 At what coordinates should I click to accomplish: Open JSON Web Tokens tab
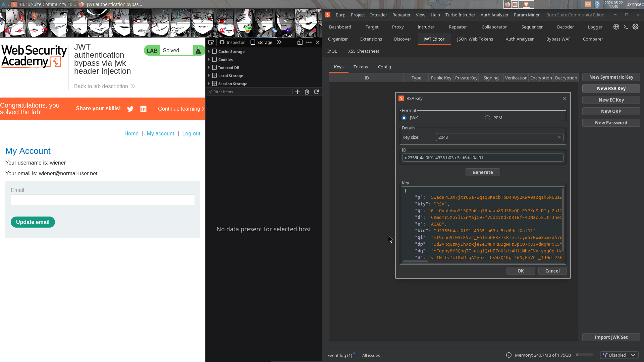click(475, 39)
